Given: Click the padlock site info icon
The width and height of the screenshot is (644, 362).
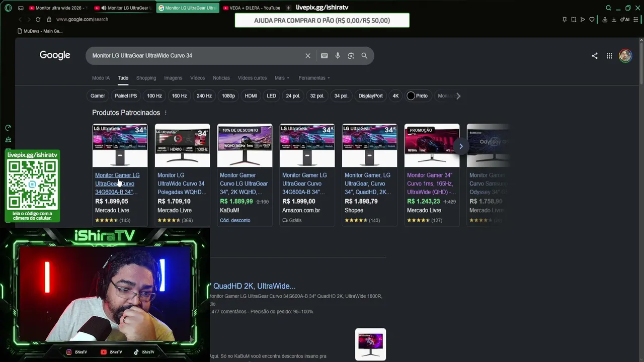Looking at the screenshot, I should pos(49,20).
